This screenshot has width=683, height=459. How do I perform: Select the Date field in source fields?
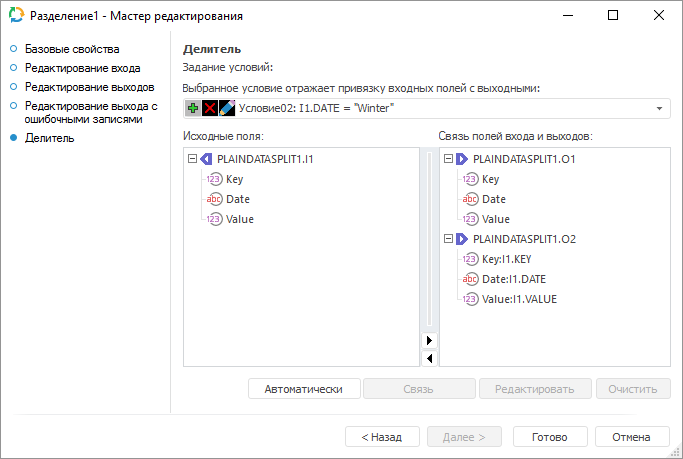(x=238, y=199)
